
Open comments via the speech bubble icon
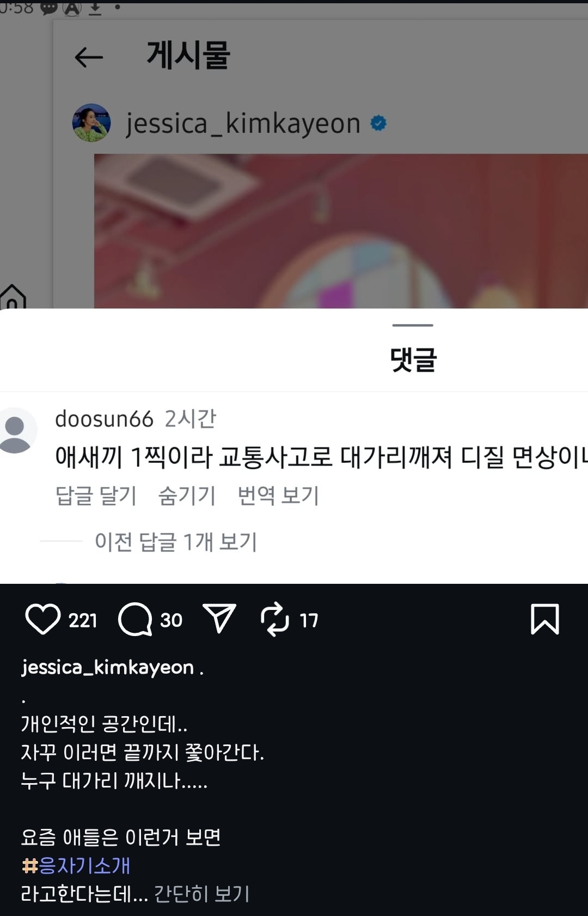point(135,619)
